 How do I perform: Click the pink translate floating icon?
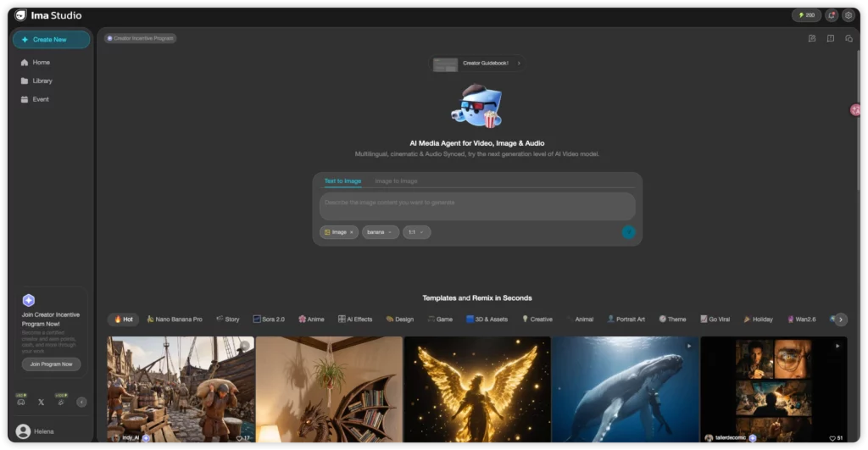[x=856, y=110]
